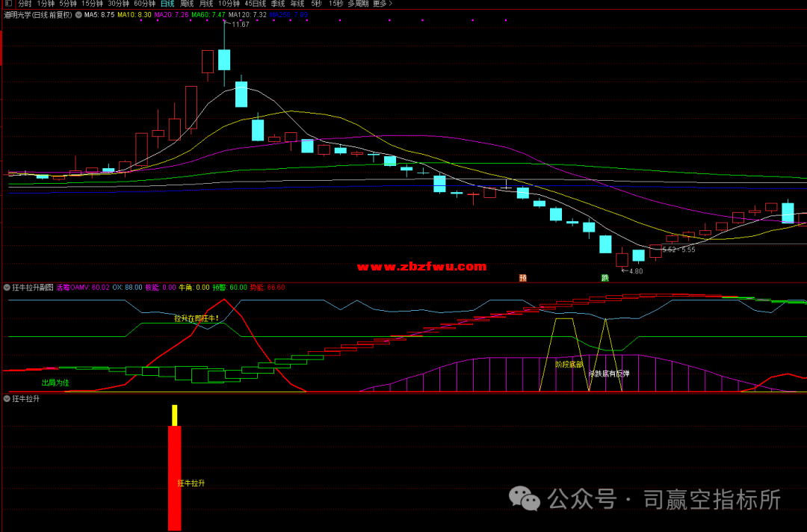Click the 势能: 66.60 value
807x532 pixels.
[267, 288]
